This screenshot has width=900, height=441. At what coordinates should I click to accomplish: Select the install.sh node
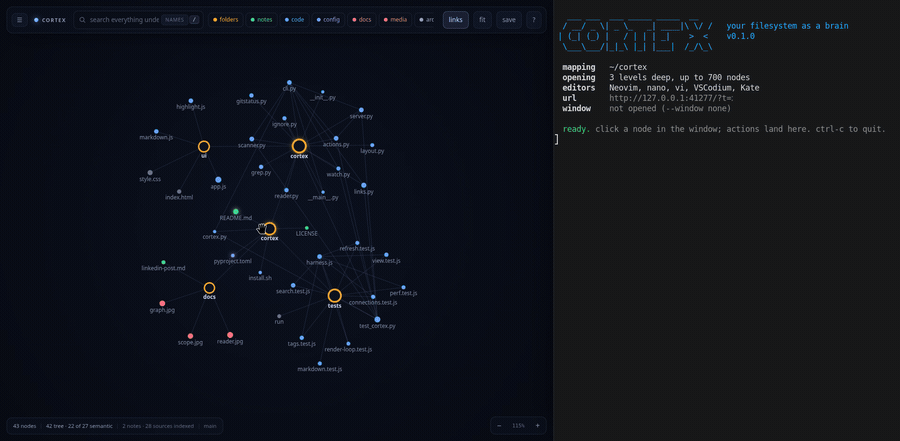pyautogui.click(x=260, y=273)
